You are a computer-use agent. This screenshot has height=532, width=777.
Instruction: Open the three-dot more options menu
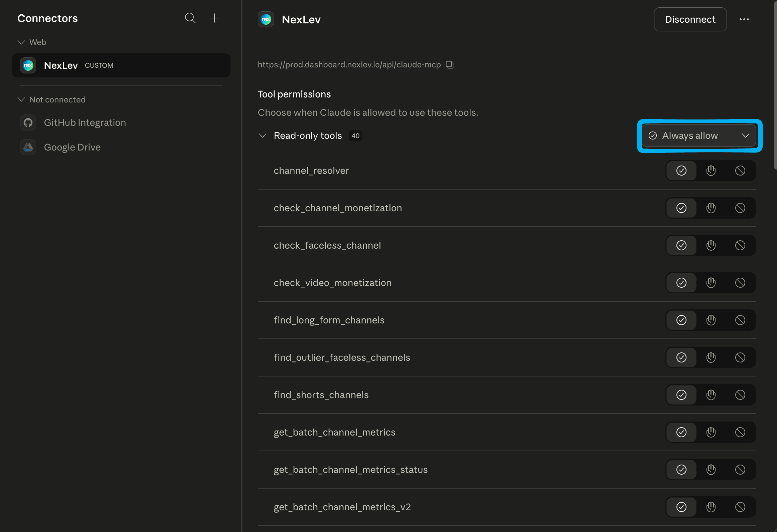click(744, 19)
